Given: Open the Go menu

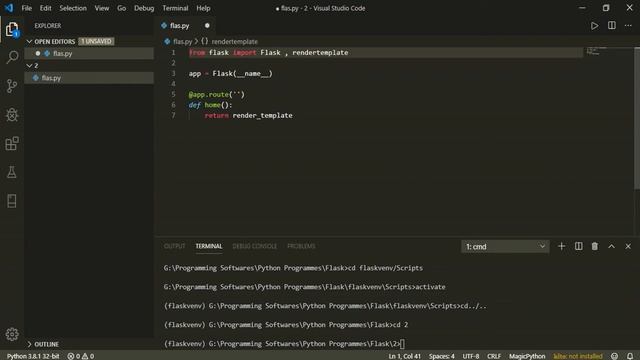Looking at the screenshot, I should (121, 8).
